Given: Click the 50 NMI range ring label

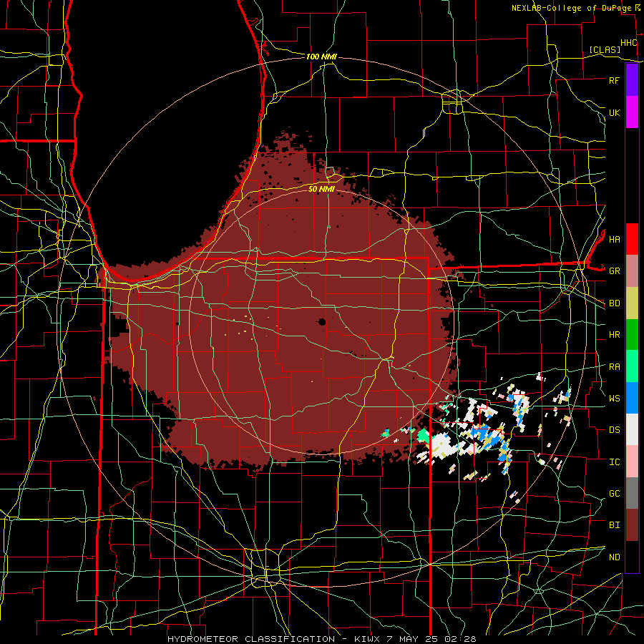Looking at the screenshot, I should pyautogui.click(x=321, y=189).
